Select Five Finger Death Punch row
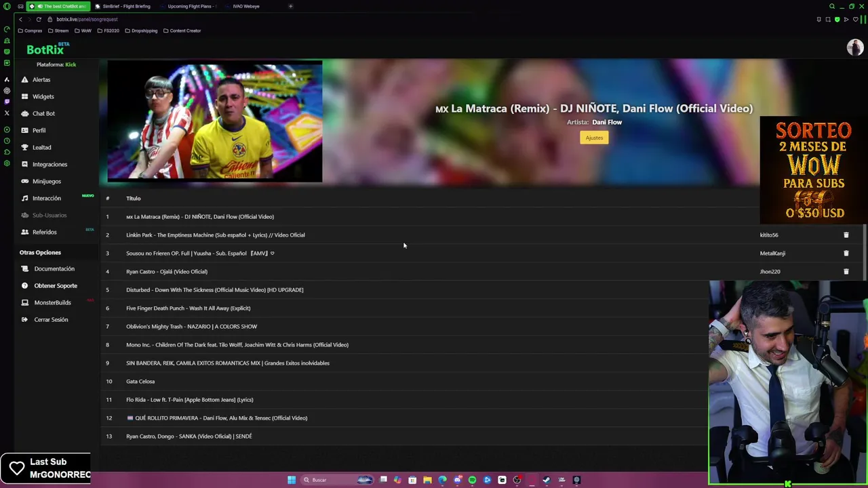The image size is (868, 488). coord(406,308)
